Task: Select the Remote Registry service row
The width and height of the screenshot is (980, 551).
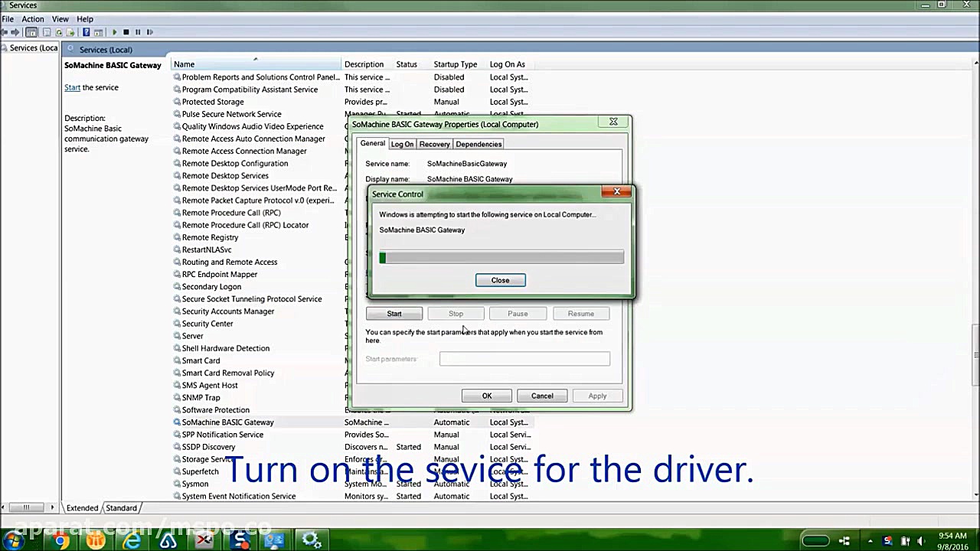Action: click(x=259, y=237)
